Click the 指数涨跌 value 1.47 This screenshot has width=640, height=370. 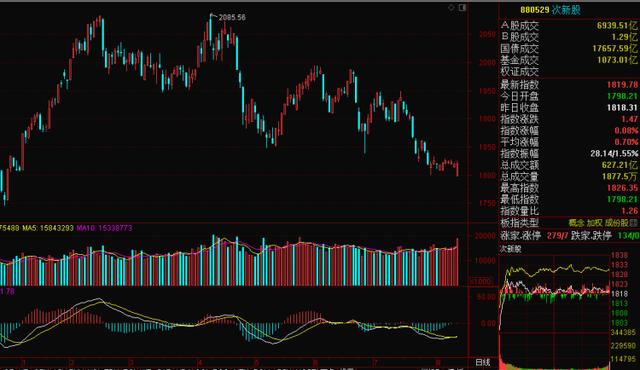[629, 119]
